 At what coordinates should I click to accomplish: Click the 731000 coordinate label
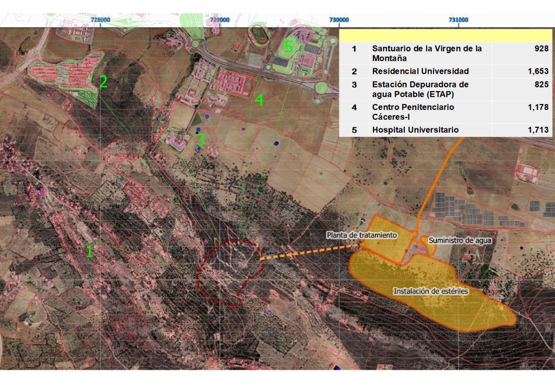(459, 19)
